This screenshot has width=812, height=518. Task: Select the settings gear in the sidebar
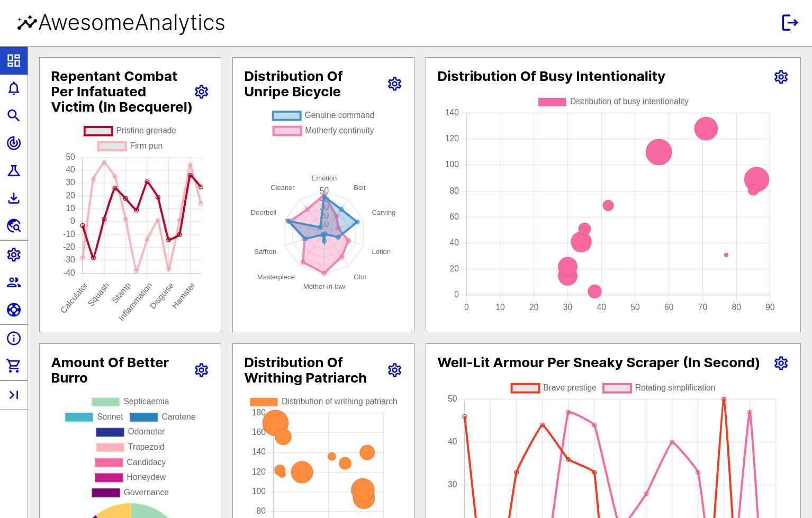[x=14, y=255]
